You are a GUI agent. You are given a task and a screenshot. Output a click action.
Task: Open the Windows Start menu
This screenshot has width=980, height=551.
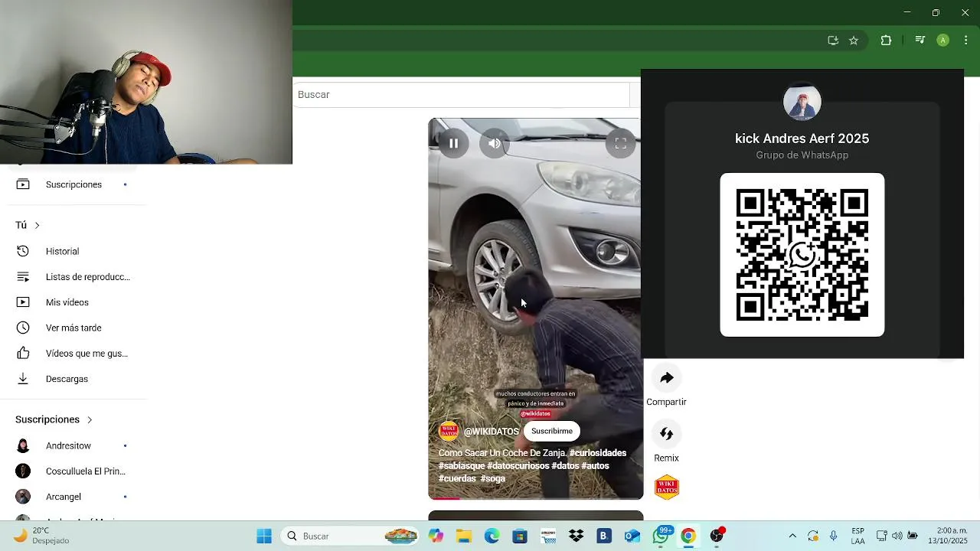click(264, 536)
